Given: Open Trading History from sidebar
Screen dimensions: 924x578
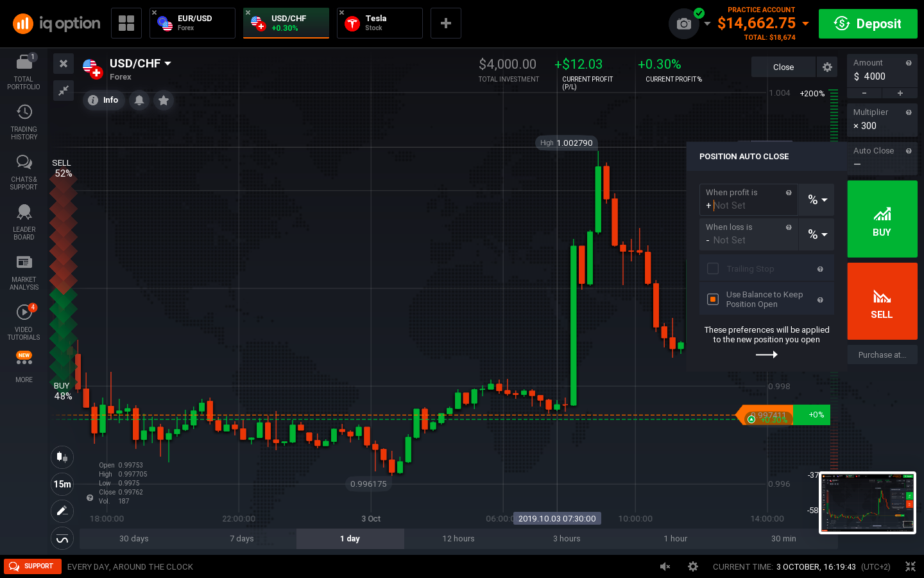Looking at the screenshot, I should pyautogui.click(x=24, y=122).
